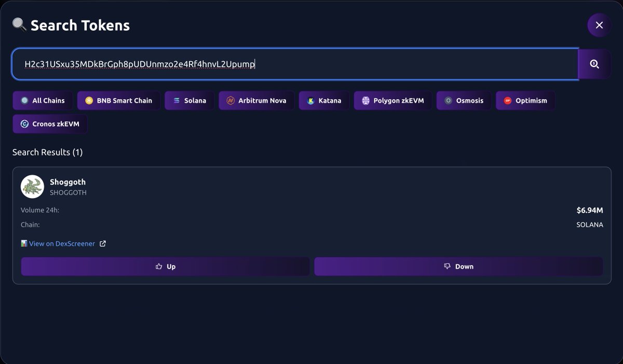
Task: Click the Search Tokens title magnifier icon
Action: [x=19, y=24]
